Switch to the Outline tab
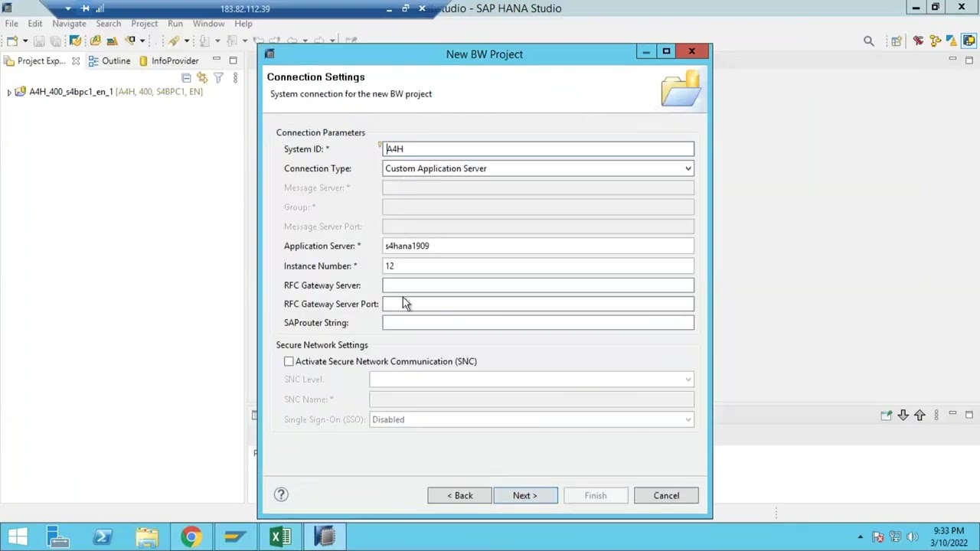The height and width of the screenshot is (551, 980). [x=109, y=60]
